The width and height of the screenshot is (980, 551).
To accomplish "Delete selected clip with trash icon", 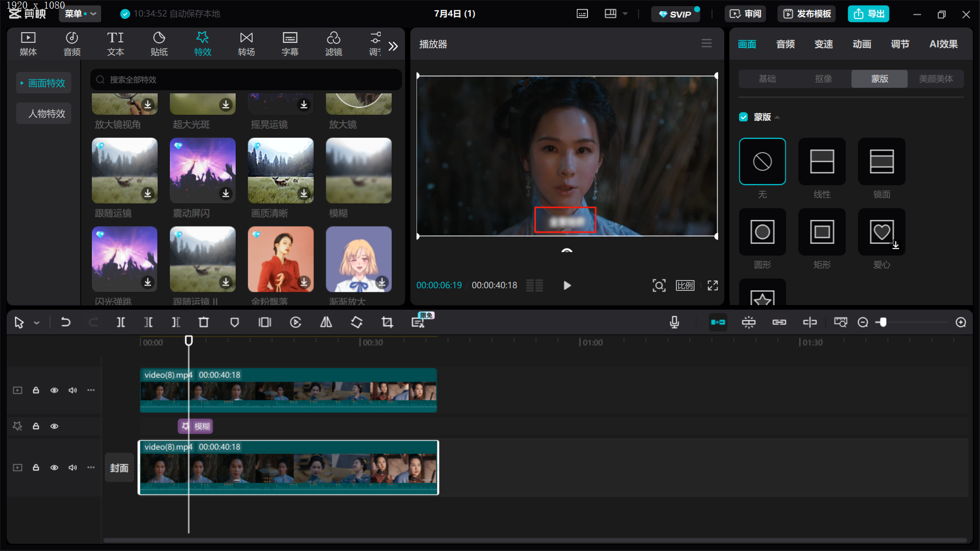I will point(204,322).
